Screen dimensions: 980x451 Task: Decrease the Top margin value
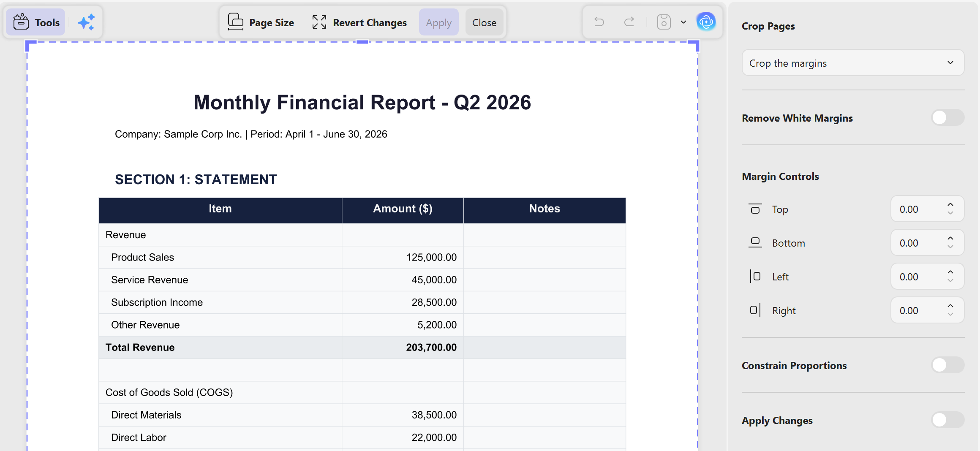pyautogui.click(x=950, y=213)
